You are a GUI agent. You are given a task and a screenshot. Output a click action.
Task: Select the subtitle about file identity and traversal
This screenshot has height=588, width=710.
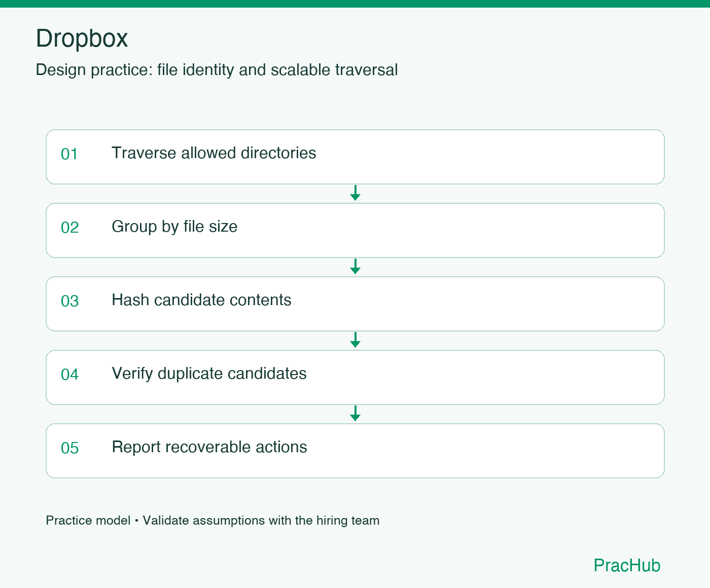(x=217, y=70)
